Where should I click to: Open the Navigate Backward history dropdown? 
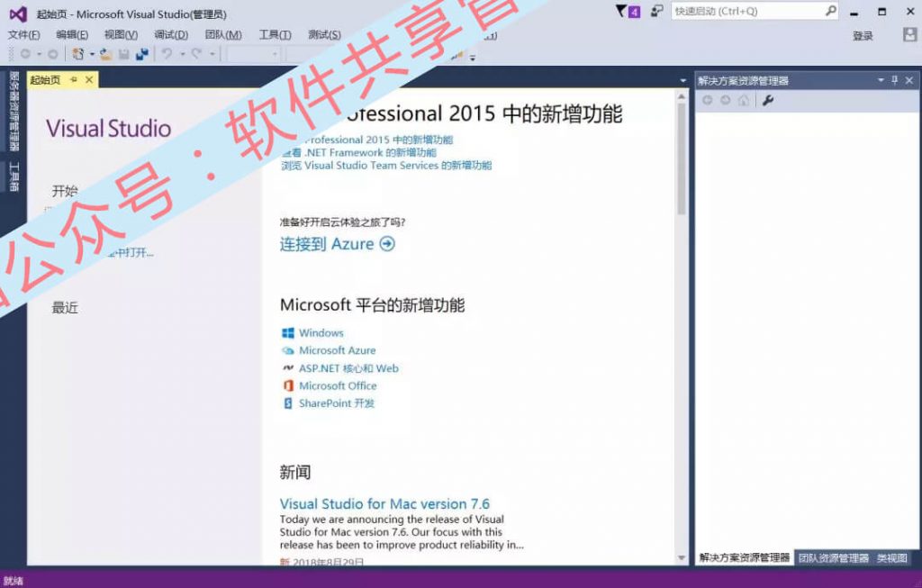point(40,54)
